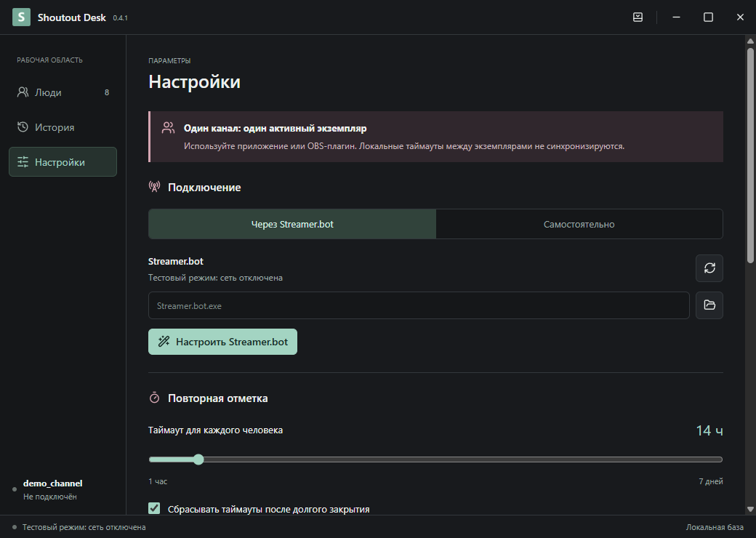The width and height of the screenshot is (756, 538).
Task: Click the per-person timeout slider handle
Action: click(x=198, y=459)
